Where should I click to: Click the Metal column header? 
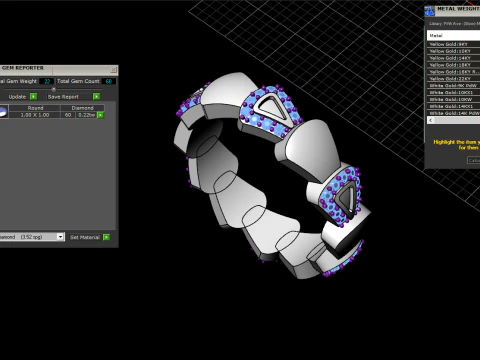pos(453,35)
